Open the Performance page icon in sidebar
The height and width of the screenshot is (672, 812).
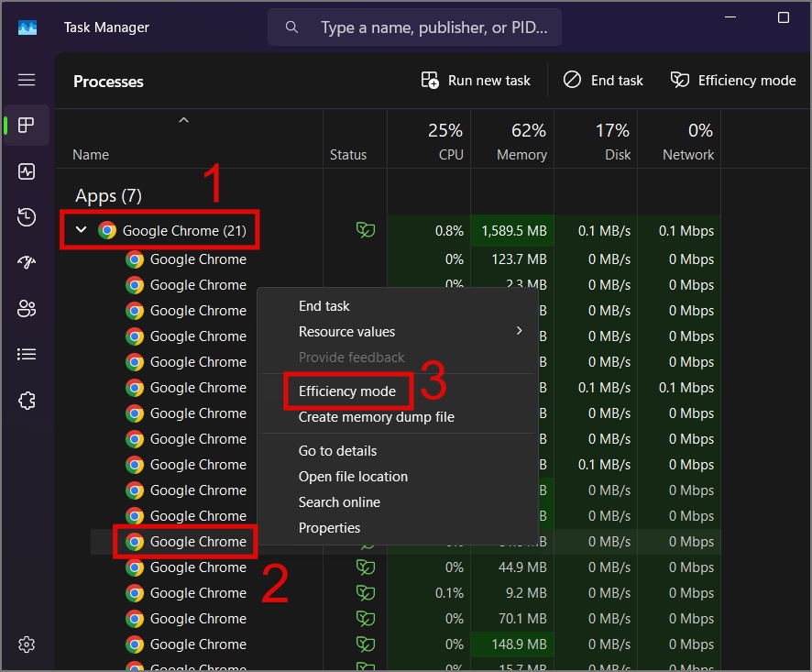click(27, 171)
